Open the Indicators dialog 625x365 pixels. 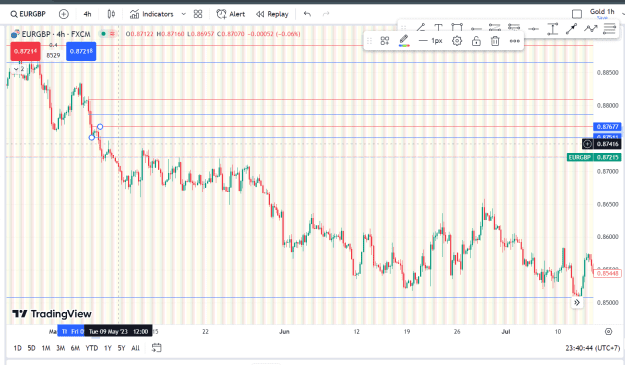coord(151,14)
